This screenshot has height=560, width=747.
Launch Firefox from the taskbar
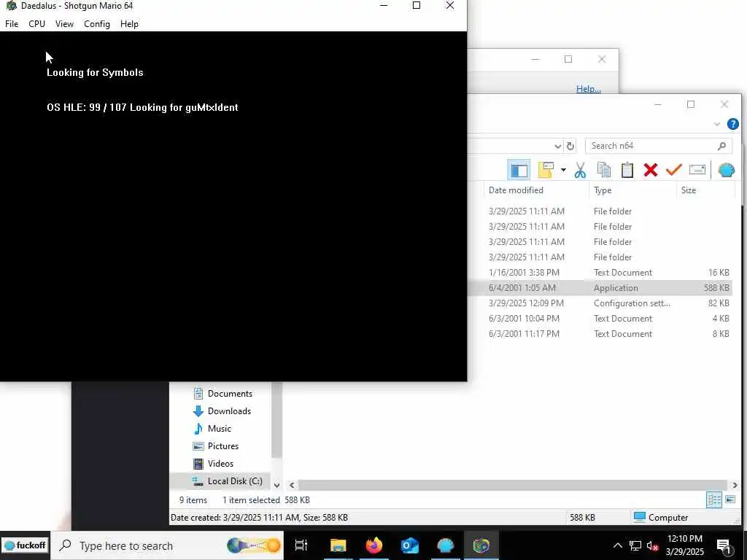374,545
